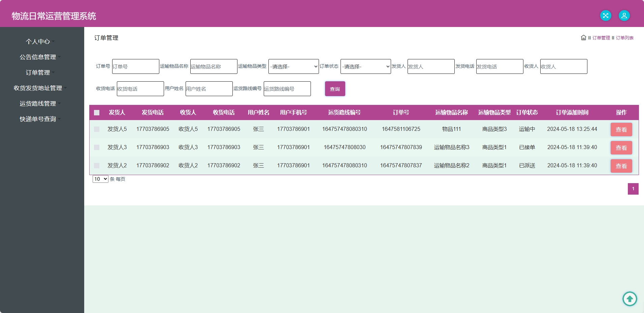644x313 pixels.
Task: Open the 订单状态 dropdown
Action: [365, 66]
